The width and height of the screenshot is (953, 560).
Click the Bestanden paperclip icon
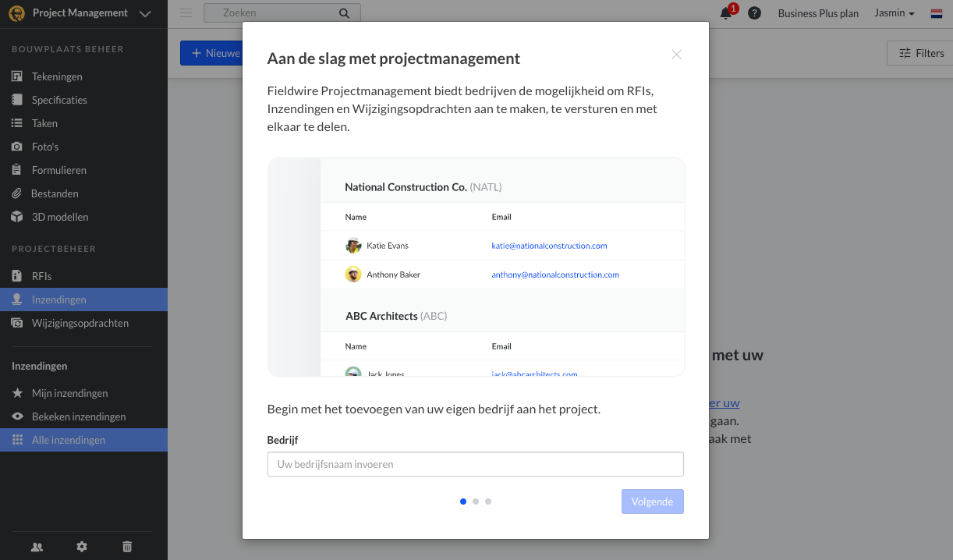17,193
